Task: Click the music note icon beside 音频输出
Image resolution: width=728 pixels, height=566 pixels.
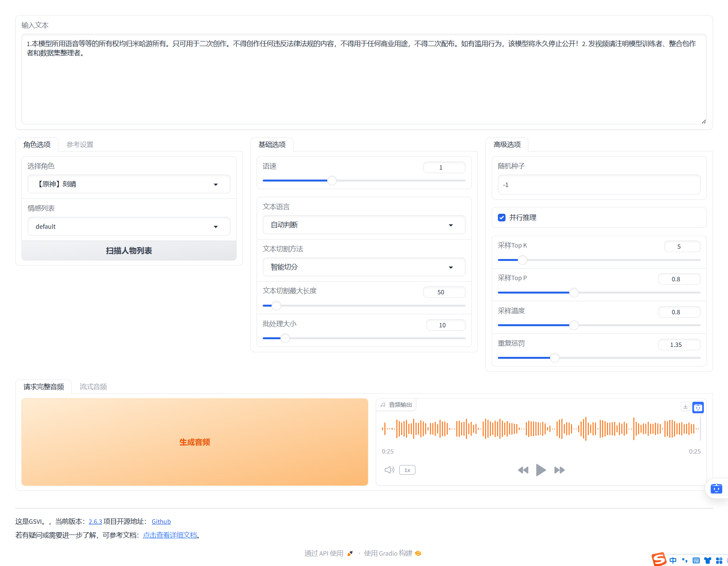Action: (383, 405)
